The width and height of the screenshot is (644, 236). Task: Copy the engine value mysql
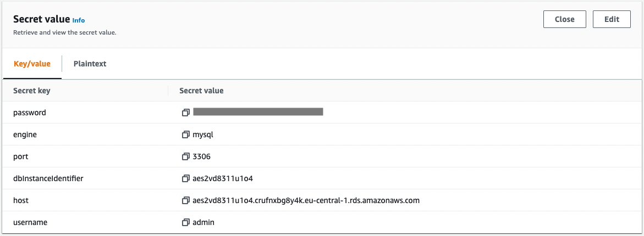186,134
